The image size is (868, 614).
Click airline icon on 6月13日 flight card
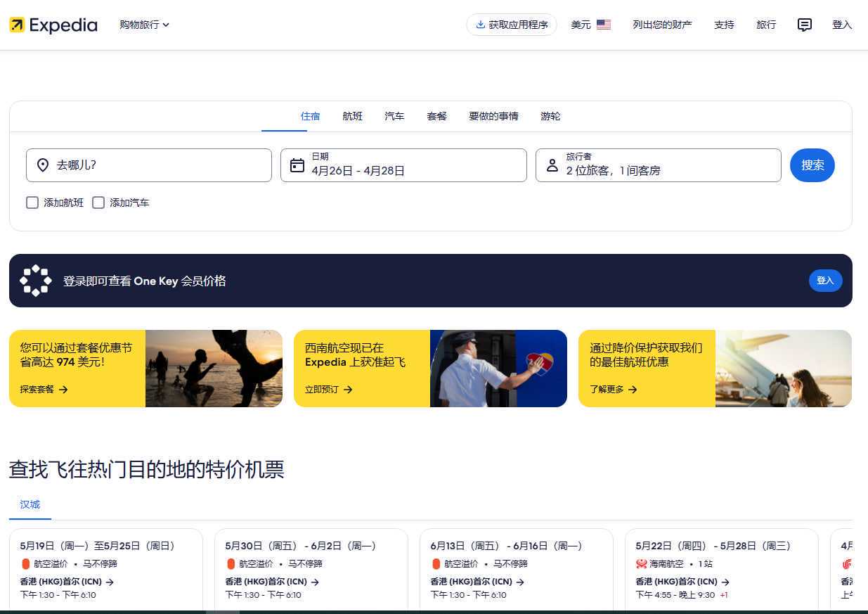click(x=436, y=564)
